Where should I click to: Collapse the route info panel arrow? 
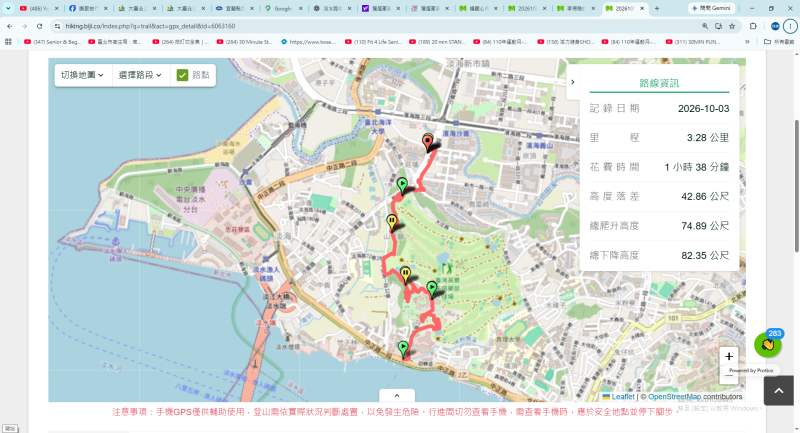click(572, 82)
